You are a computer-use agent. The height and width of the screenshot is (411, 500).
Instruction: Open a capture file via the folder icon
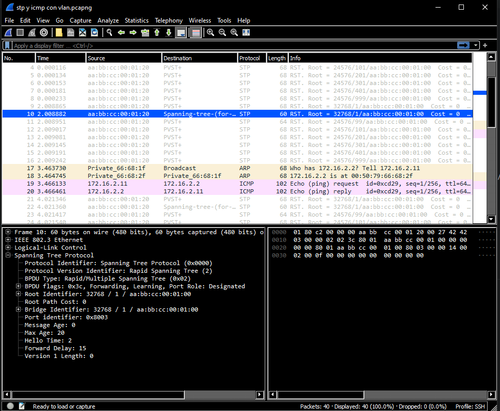point(59,33)
